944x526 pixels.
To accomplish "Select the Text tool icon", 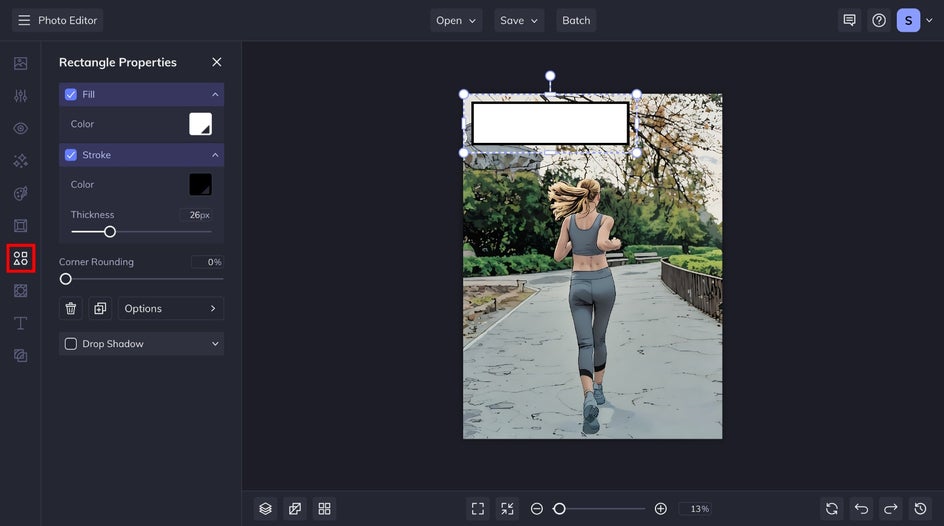I will (20, 323).
